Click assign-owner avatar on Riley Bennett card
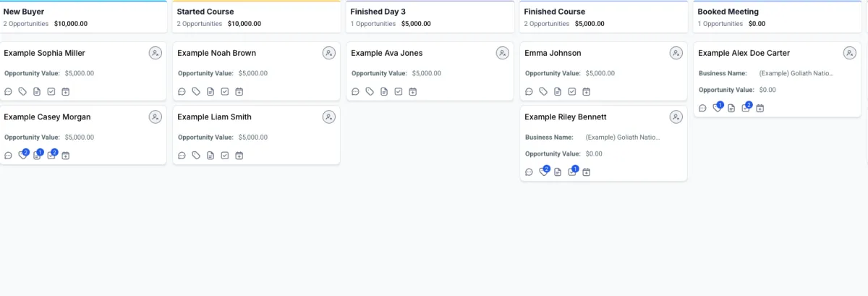Image resolution: width=868 pixels, height=296 pixels. [x=676, y=117]
